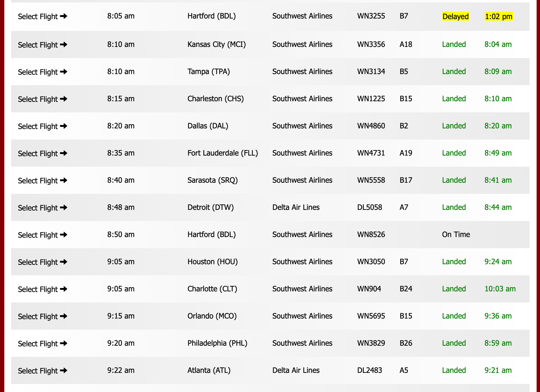Select Flight for Kansas City WN3356
The height and width of the screenshot is (392, 540).
(x=43, y=45)
